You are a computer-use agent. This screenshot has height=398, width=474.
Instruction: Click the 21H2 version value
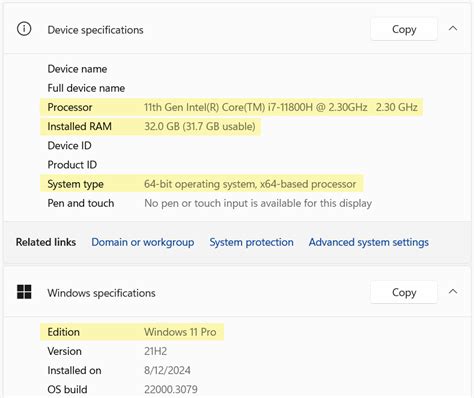[155, 351]
